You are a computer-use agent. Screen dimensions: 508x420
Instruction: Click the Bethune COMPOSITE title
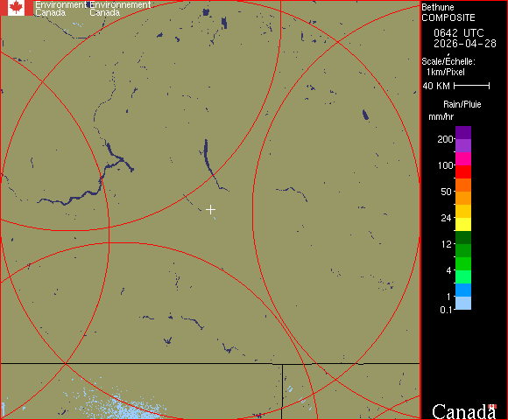[x=448, y=12]
